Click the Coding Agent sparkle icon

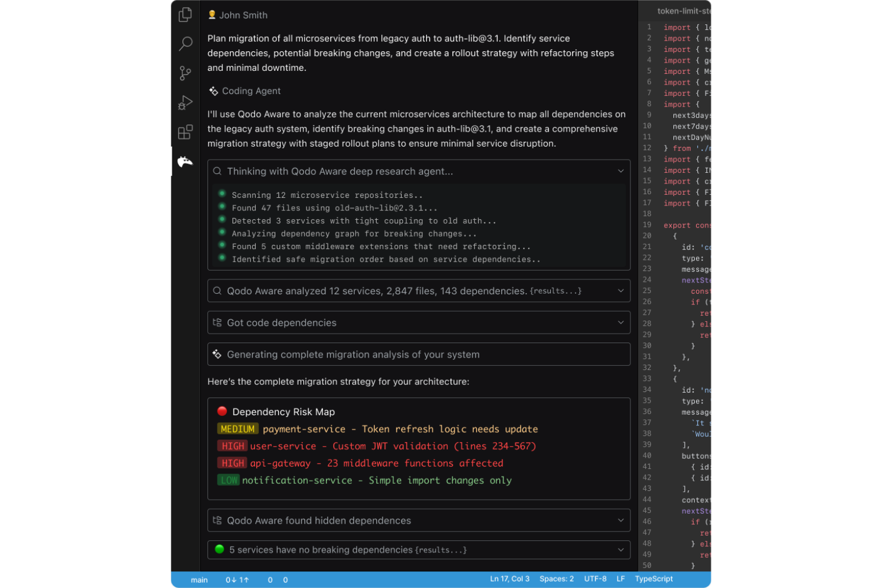click(x=213, y=91)
